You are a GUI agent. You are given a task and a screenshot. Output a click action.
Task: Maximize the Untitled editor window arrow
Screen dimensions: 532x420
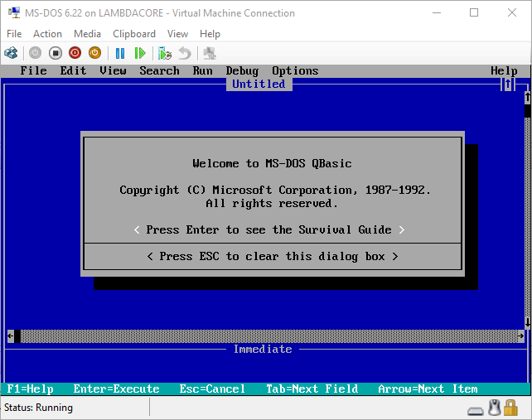coord(508,84)
